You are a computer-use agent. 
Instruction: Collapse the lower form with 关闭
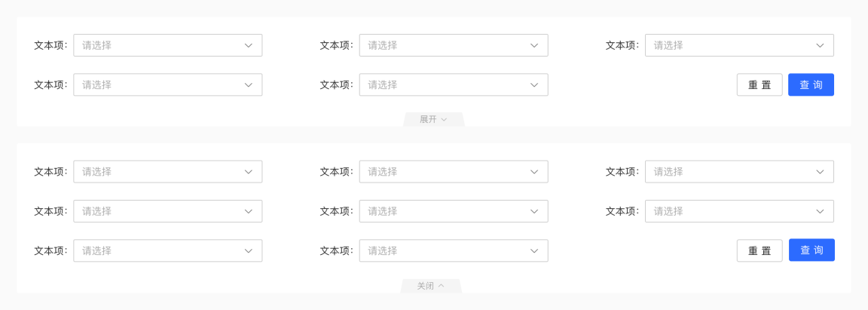coord(430,286)
